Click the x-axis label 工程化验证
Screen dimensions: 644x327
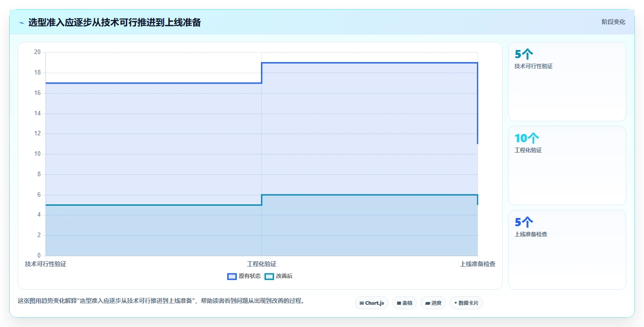click(x=262, y=264)
